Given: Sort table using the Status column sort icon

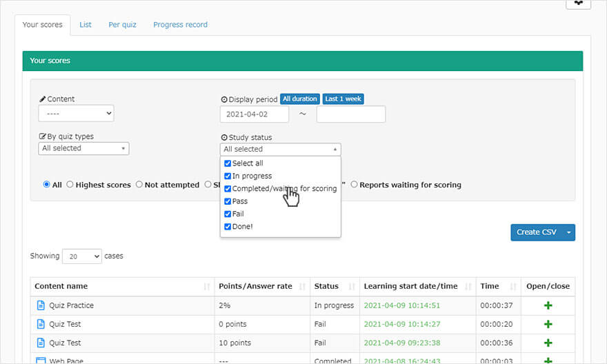Looking at the screenshot, I should pos(352,287).
